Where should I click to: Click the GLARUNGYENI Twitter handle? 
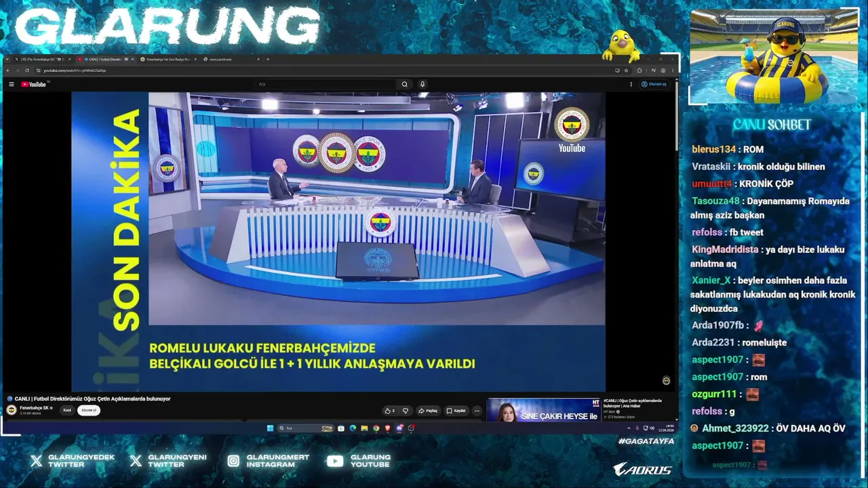click(177, 461)
